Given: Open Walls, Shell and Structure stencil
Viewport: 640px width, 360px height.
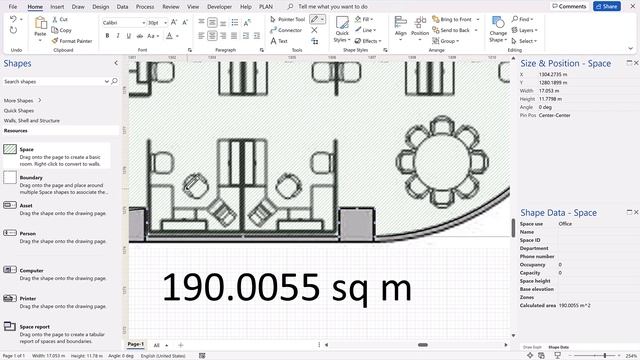Looking at the screenshot, I should (x=32, y=120).
